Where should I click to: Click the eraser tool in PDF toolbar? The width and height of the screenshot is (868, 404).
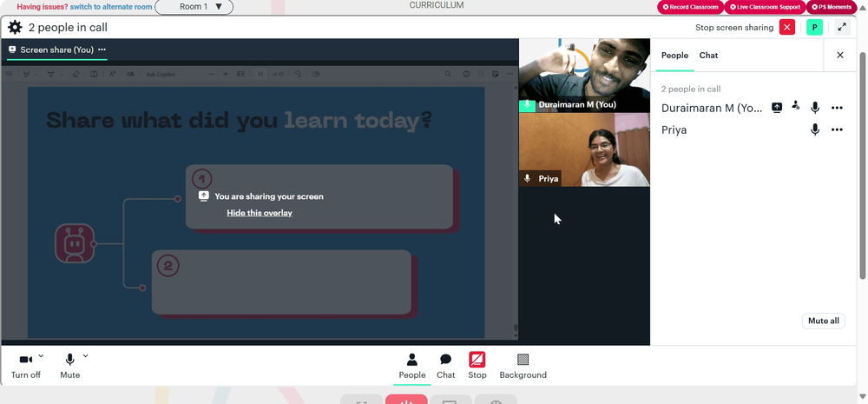tap(76, 74)
